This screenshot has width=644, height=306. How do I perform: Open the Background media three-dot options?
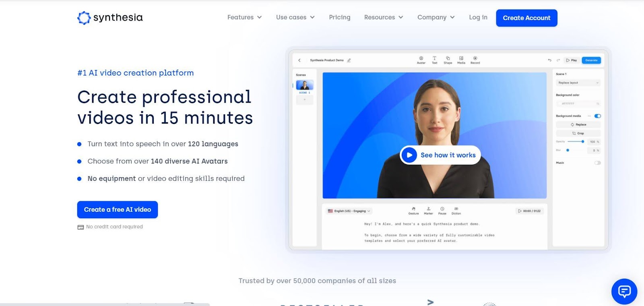589,116
